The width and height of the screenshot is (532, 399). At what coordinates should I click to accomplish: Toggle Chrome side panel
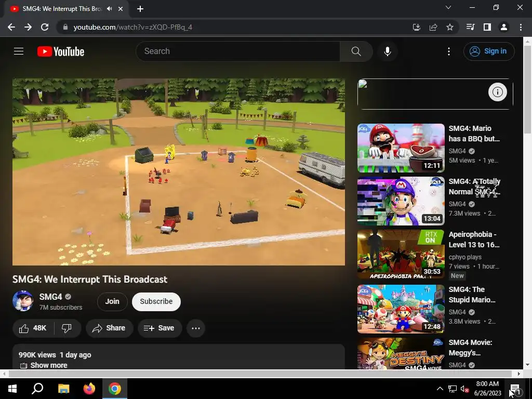[x=487, y=27]
